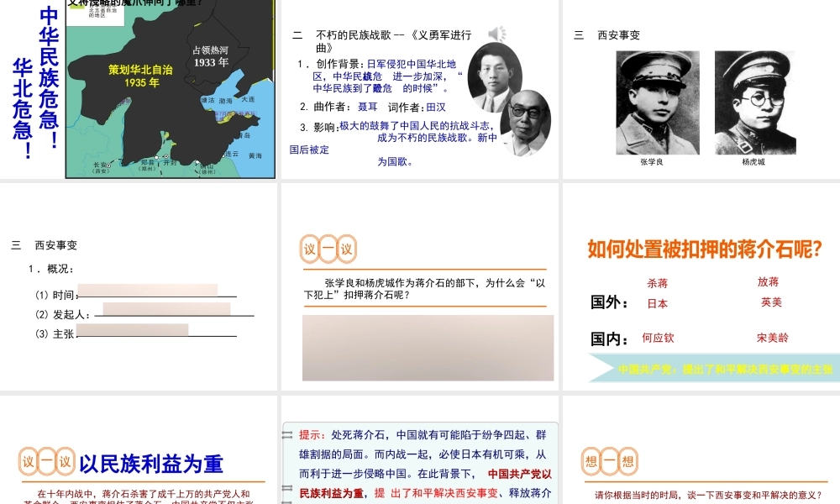The image size is (840, 504).
Task: Click the 何应钦 entry in the 国内 row
Action: click(x=658, y=338)
